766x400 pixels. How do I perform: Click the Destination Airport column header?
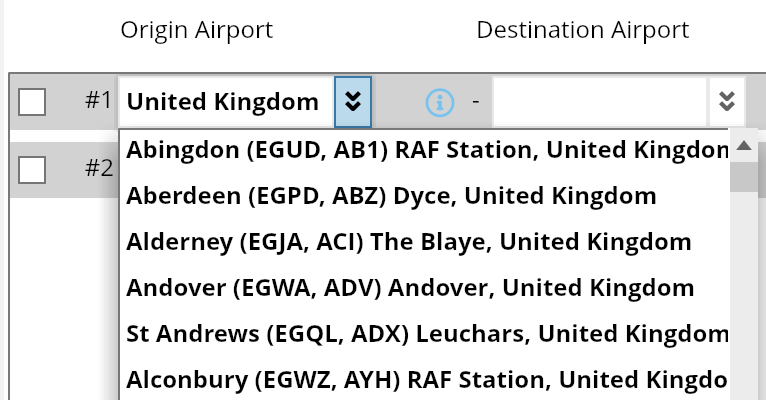(x=583, y=30)
